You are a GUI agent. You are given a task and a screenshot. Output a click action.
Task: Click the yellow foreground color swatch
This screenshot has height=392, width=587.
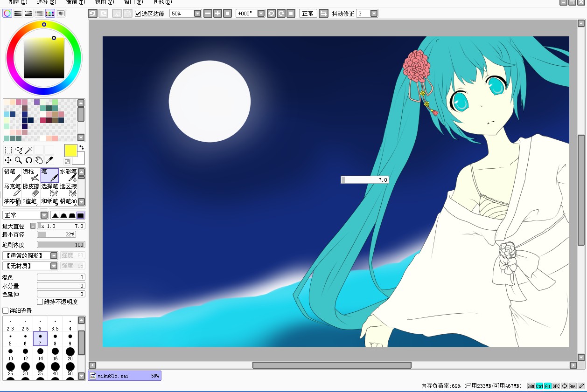(x=70, y=150)
